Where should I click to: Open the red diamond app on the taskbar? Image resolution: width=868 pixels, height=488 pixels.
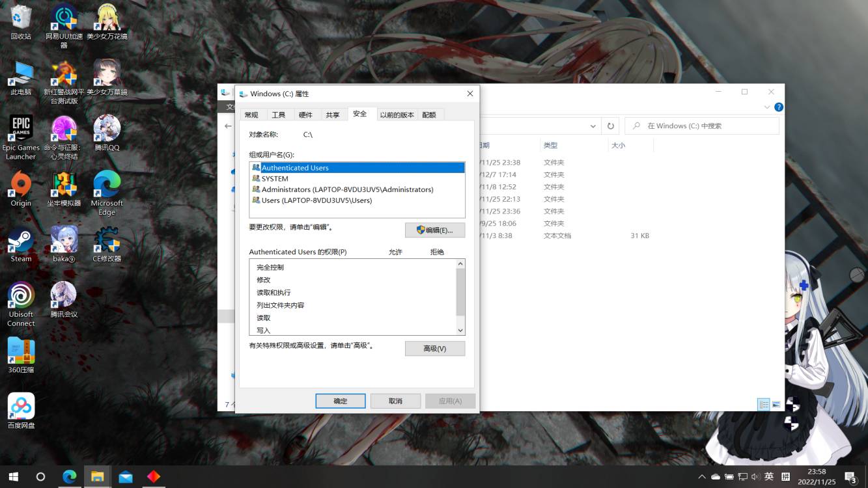point(154,476)
